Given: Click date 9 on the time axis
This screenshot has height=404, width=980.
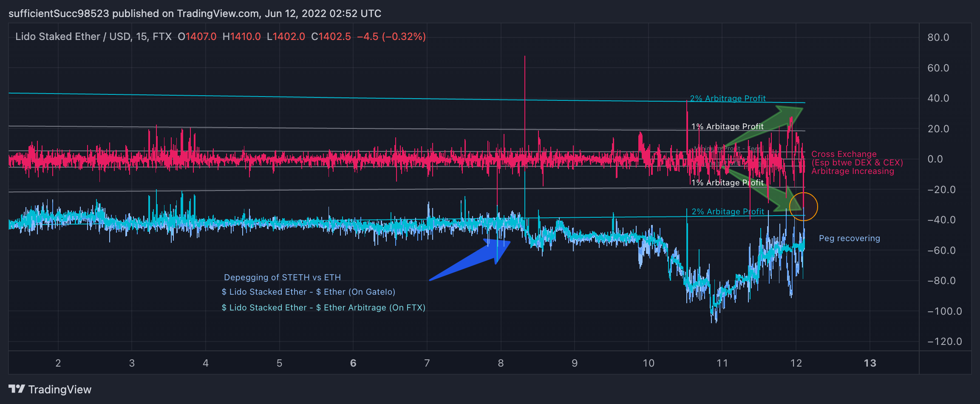Looking at the screenshot, I should click(575, 363).
